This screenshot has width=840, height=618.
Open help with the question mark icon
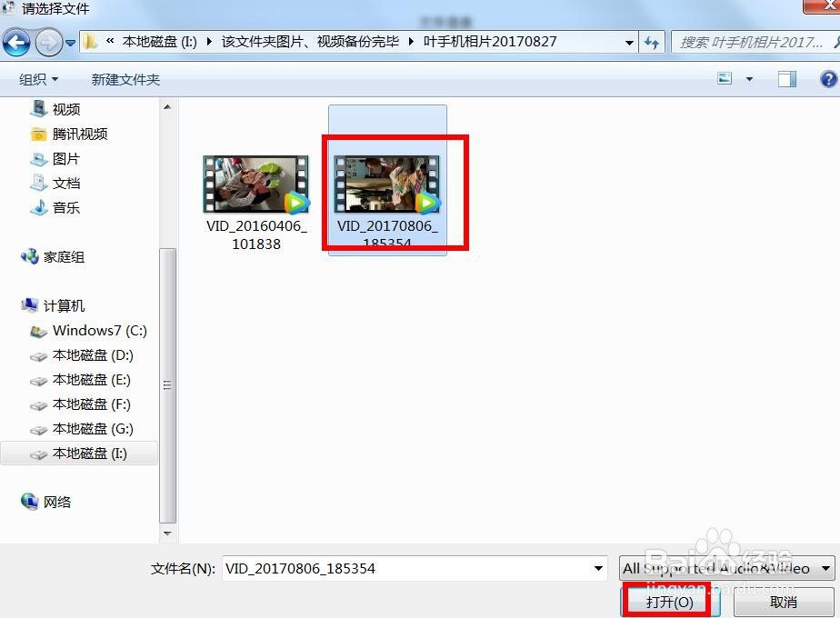(x=828, y=79)
